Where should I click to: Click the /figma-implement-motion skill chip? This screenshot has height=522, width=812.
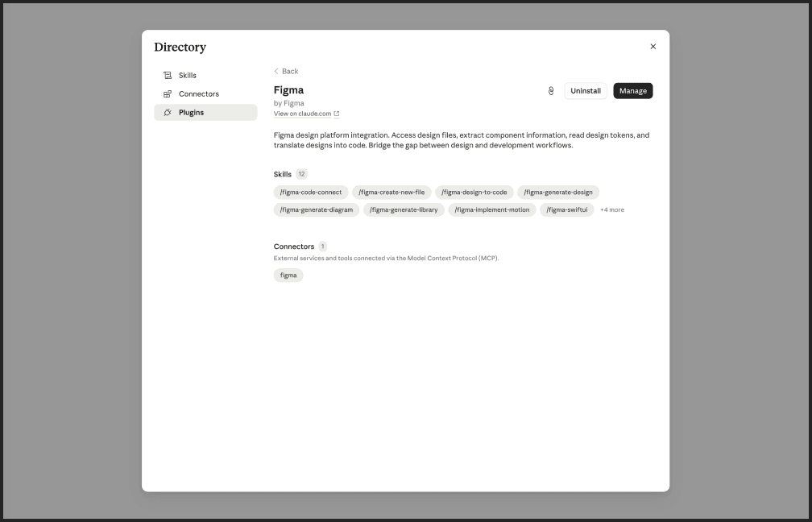point(492,210)
